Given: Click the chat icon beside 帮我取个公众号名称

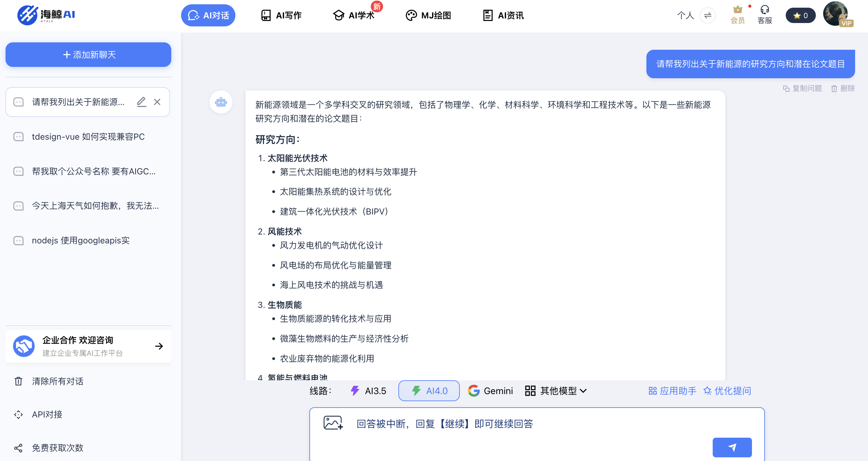Looking at the screenshot, I should (18, 171).
